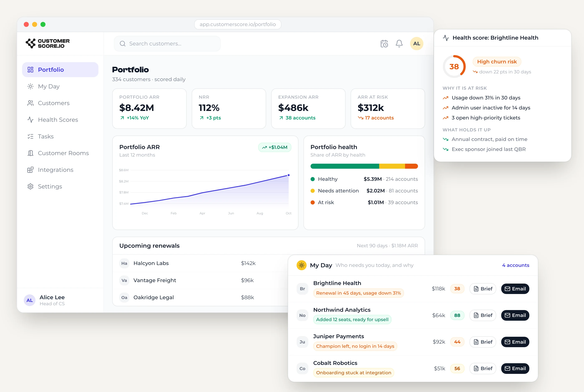The image size is (584, 392).
Task: Click the Br avatar for Brightline Health
Action: pos(302,289)
